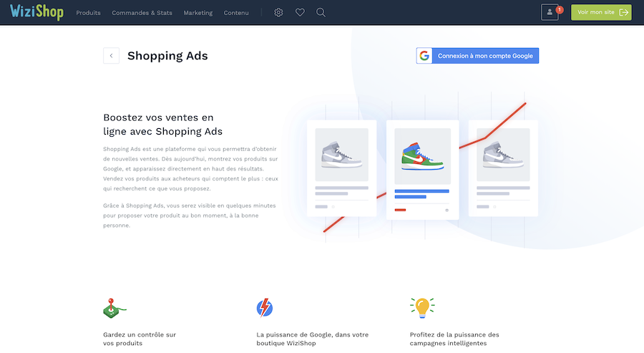Click paragraph starting Shopping Ads est une plateforme
This screenshot has height=353, width=644.
pos(190,169)
